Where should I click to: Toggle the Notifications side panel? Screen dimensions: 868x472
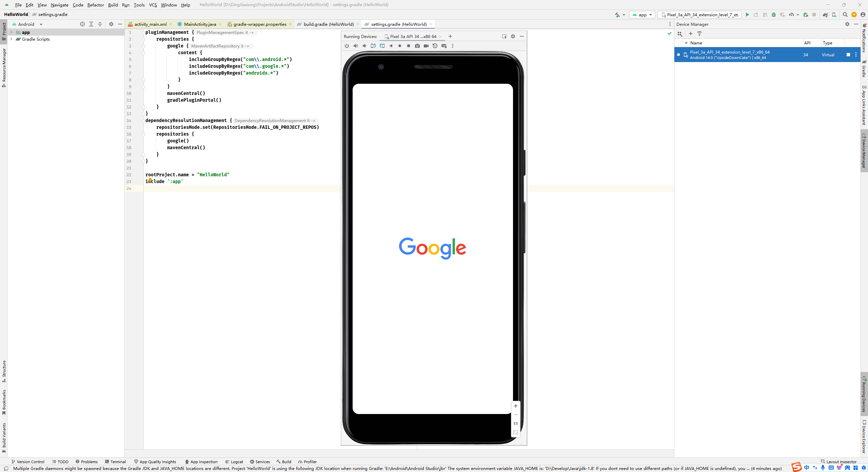point(864,38)
